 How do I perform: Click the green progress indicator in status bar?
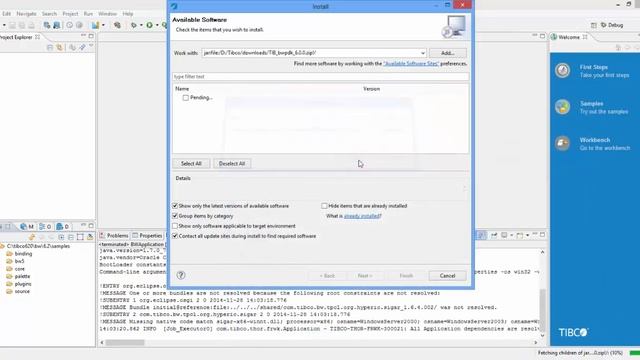[x=635, y=353]
